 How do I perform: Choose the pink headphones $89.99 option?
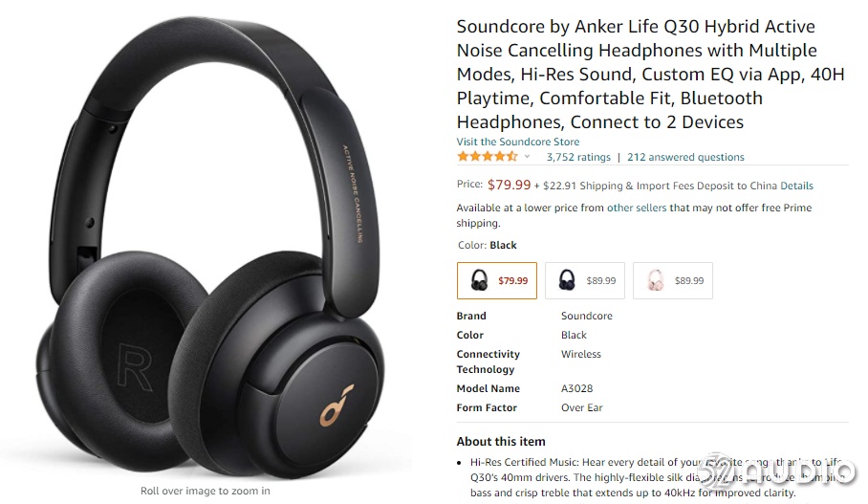(x=673, y=281)
